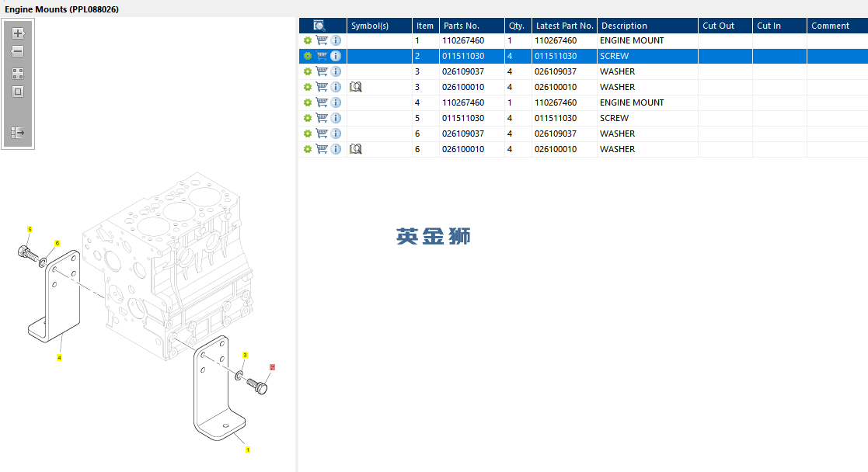Sort by the Qty. column header
This screenshot has height=472, width=868.
[x=518, y=26]
